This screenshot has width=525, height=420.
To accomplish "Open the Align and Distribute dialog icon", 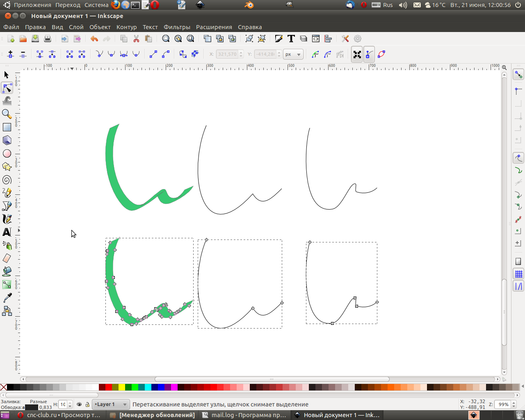I will point(328,39).
